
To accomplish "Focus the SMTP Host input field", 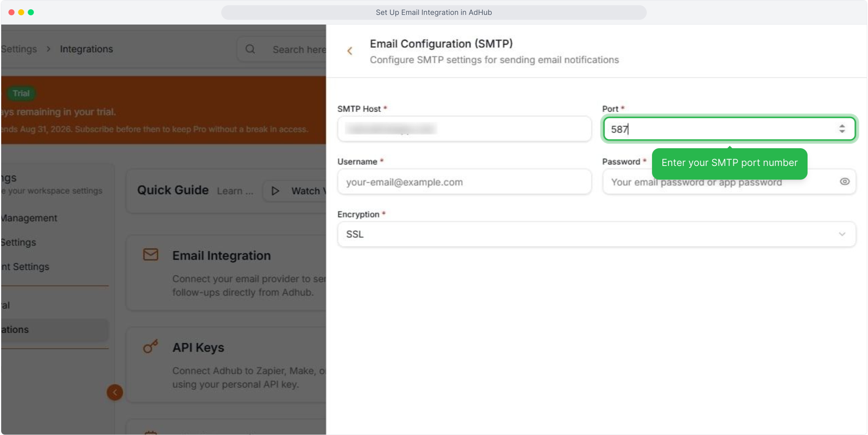I will pos(464,129).
